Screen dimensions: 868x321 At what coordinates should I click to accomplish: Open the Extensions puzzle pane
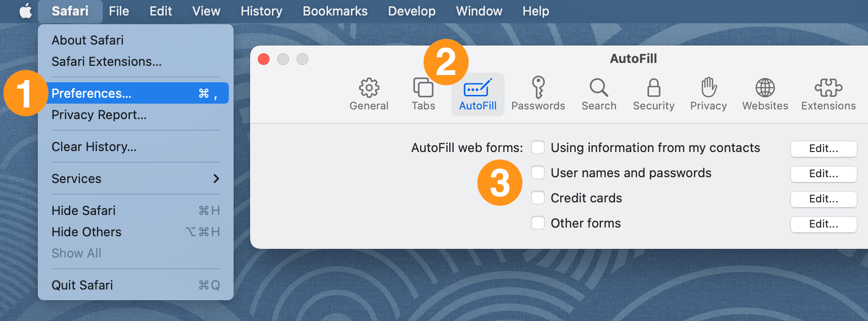click(828, 94)
